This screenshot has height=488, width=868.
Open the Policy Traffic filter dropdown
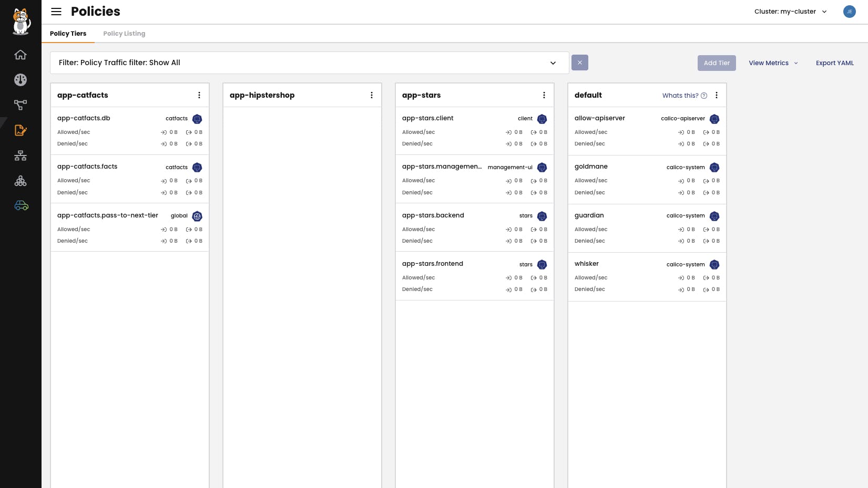pyautogui.click(x=553, y=63)
